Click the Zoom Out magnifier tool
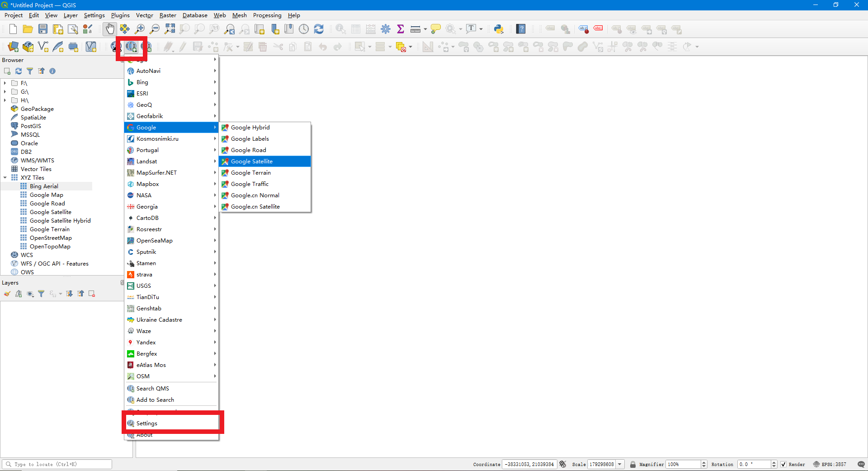 pyautogui.click(x=155, y=29)
